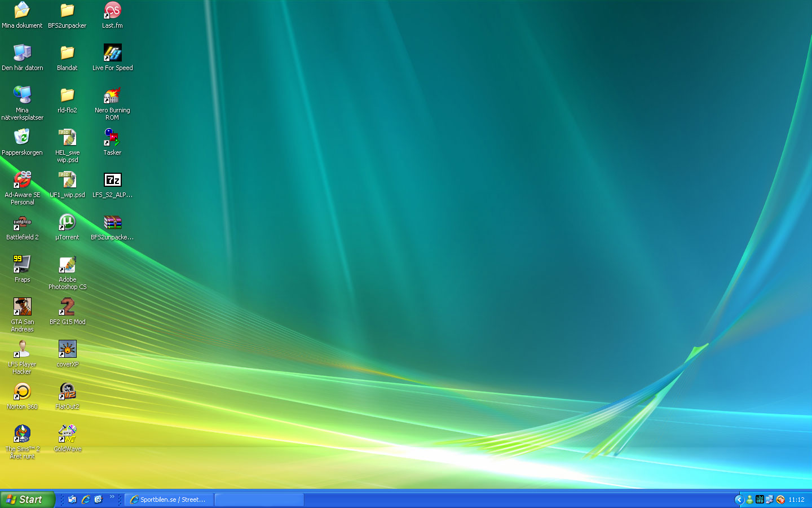Image resolution: width=812 pixels, height=508 pixels.
Task: Click the Ad-Aware SE Personal shortcut
Action: [22, 188]
